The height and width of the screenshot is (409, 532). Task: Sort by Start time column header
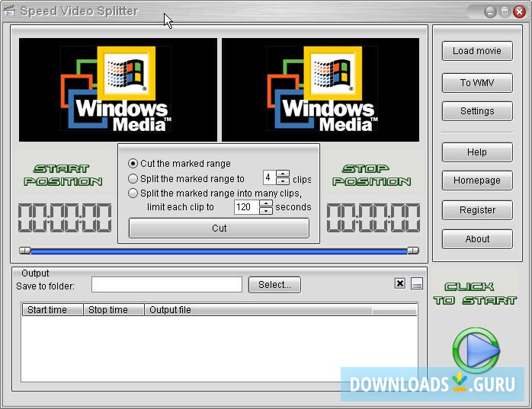click(x=53, y=310)
